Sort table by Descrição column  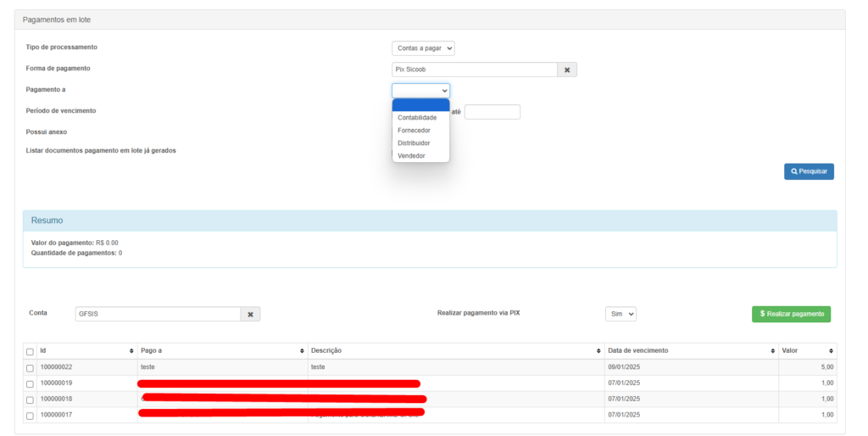pos(598,350)
